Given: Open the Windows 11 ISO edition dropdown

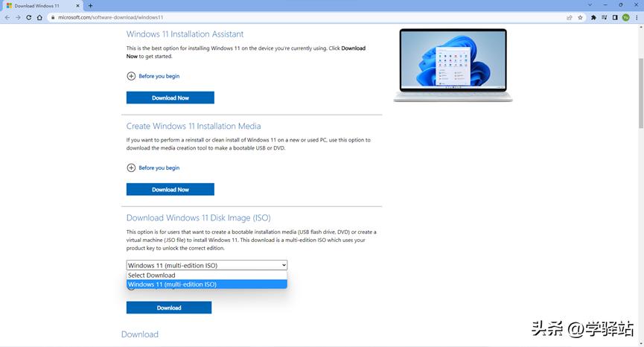Looking at the screenshot, I should [x=206, y=265].
